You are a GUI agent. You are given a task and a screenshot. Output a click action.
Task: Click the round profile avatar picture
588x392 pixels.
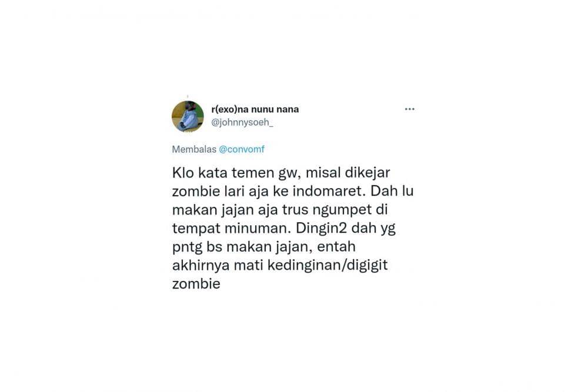click(188, 116)
